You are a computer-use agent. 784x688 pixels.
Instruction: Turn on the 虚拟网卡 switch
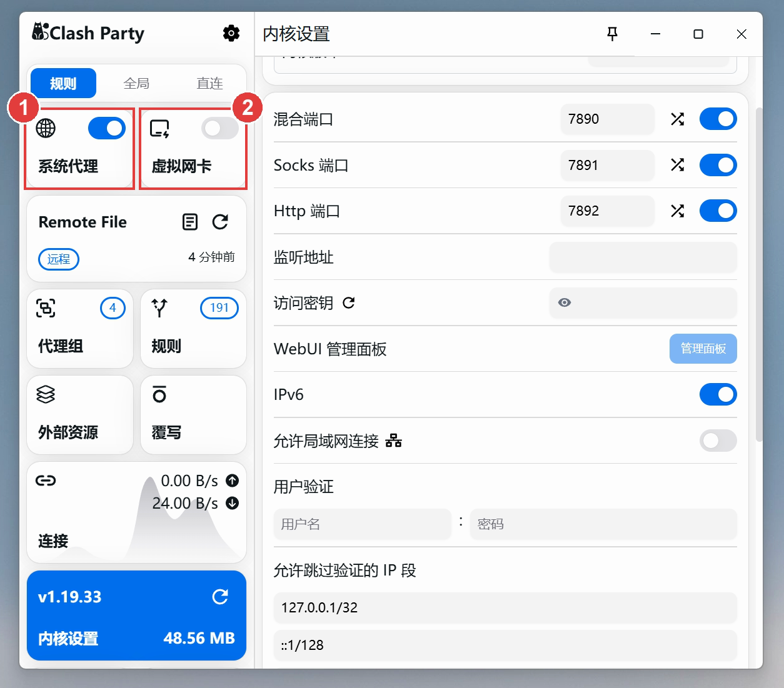click(x=220, y=128)
